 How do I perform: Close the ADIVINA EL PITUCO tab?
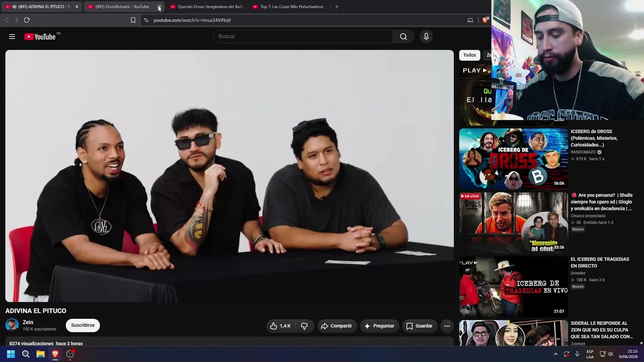(x=76, y=7)
